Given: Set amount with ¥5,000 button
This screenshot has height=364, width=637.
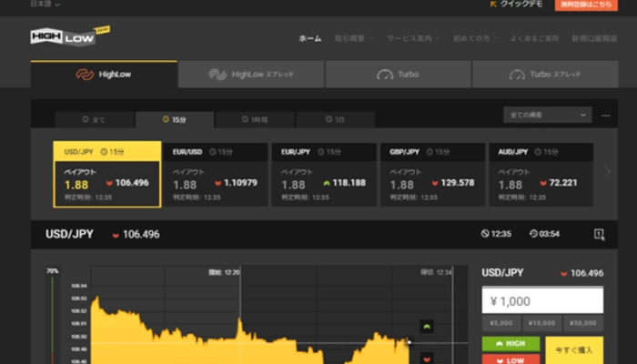Looking at the screenshot, I should [x=501, y=323].
